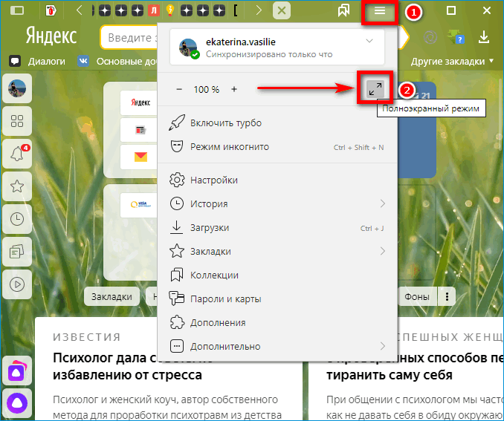Open video play icon in sidebar

17,284
